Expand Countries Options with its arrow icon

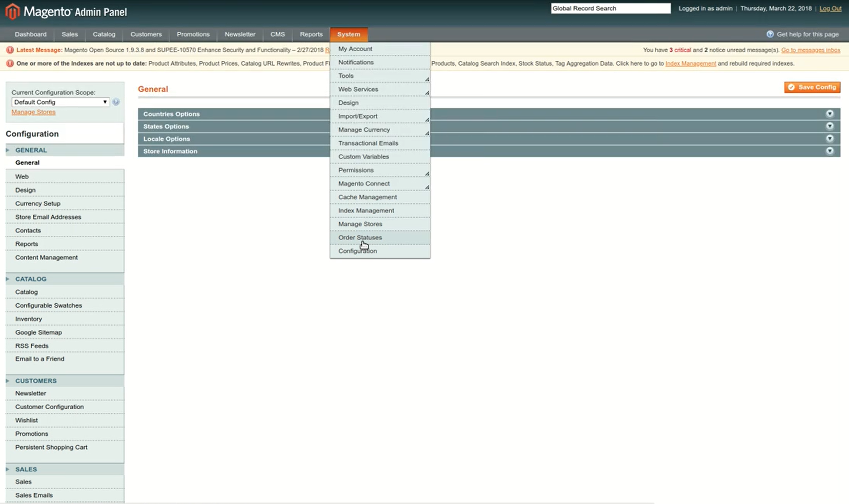pyautogui.click(x=830, y=114)
